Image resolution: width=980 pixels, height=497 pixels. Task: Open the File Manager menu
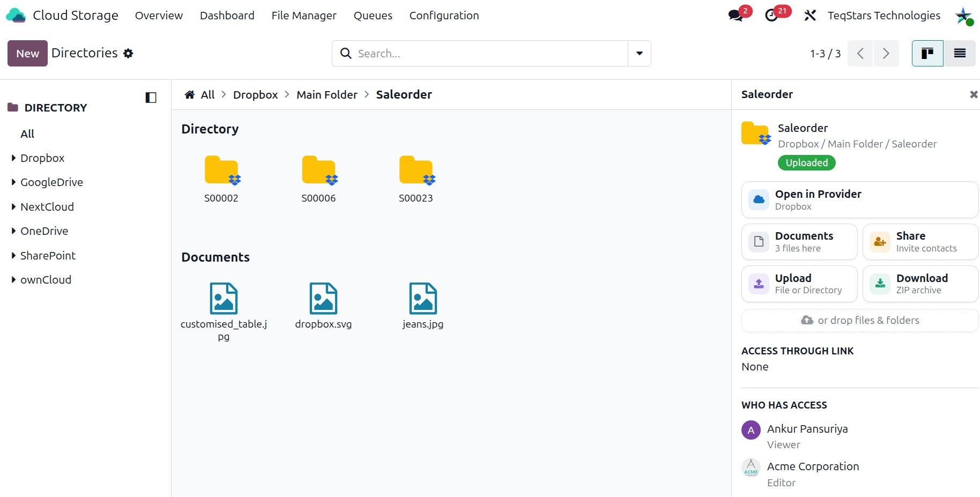(304, 16)
